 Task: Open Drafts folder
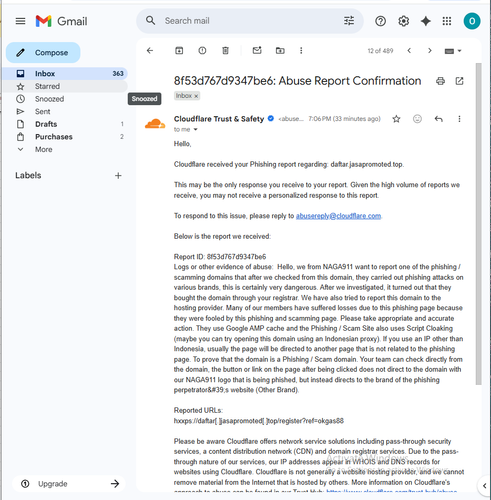pyautogui.click(x=65, y=124)
